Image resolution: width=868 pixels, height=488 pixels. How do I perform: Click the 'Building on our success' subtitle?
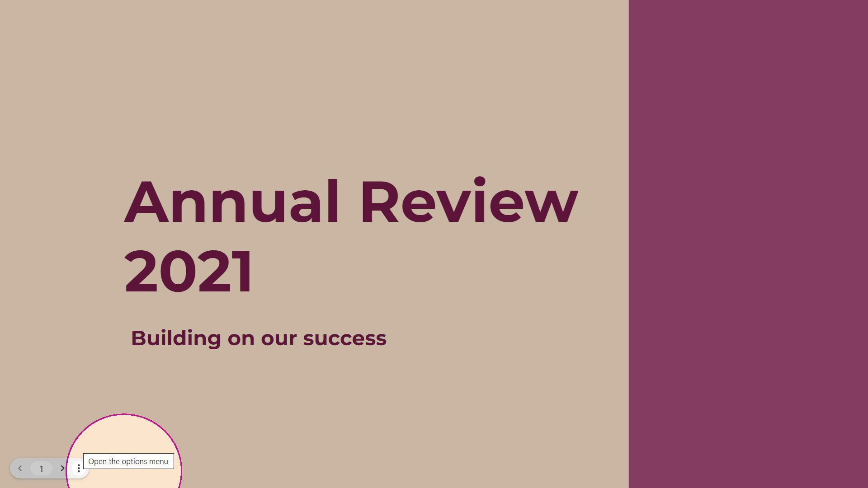pyautogui.click(x=258, y=338)
